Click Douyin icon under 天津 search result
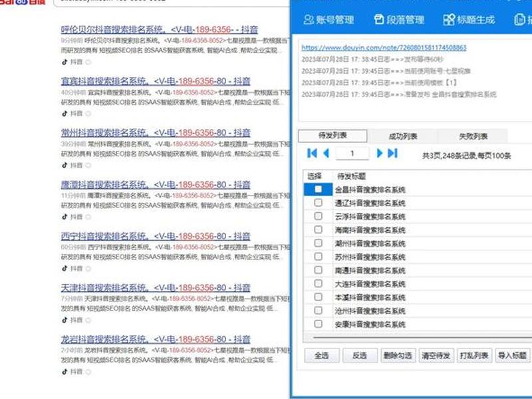The image size is (532, 399). (x=65, y=320)
